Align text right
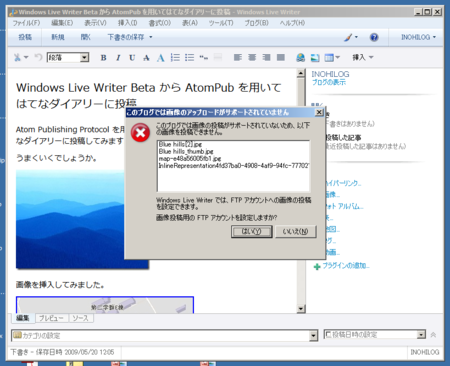 266,57
